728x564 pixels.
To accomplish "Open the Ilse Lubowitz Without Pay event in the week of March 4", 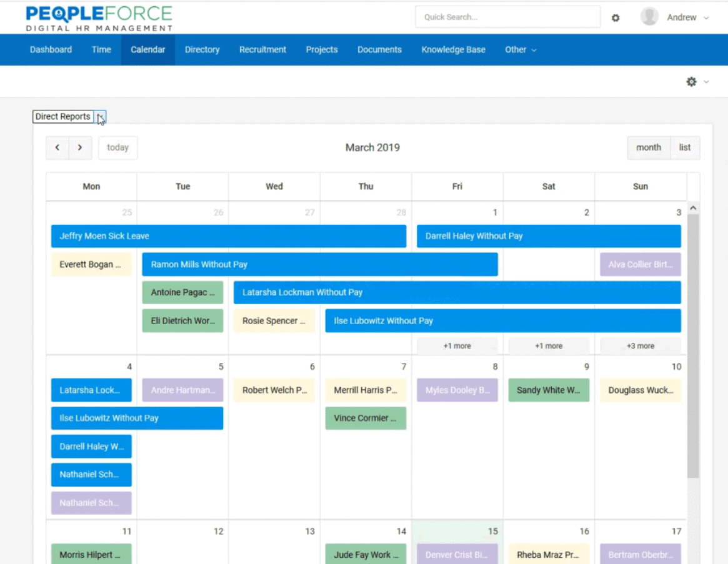I will (137, 418).
